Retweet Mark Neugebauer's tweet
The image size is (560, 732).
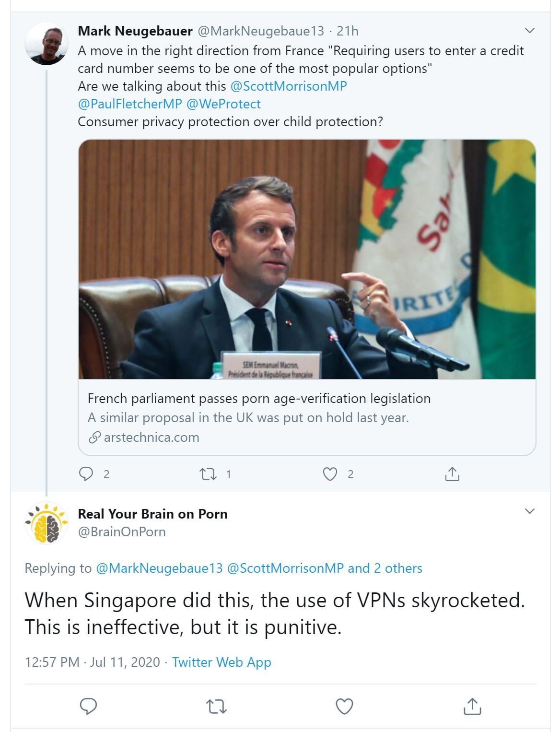(208, 474)
